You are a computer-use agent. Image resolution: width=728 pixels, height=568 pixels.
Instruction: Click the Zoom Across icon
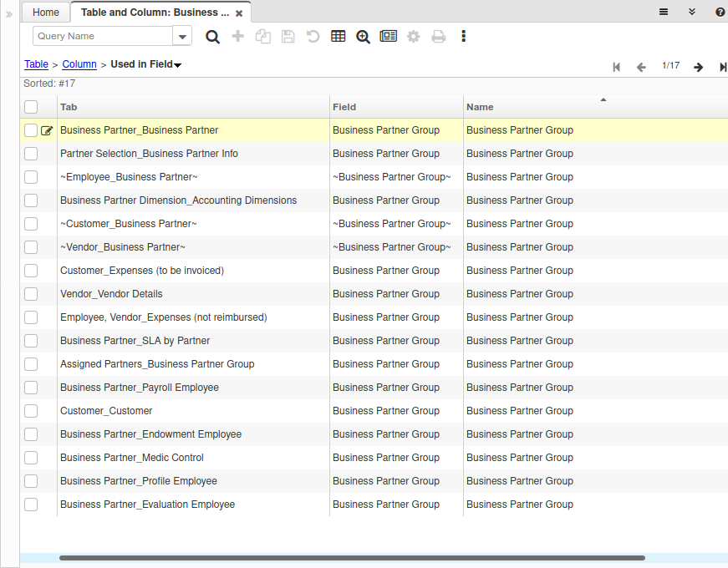click(363, 37)
